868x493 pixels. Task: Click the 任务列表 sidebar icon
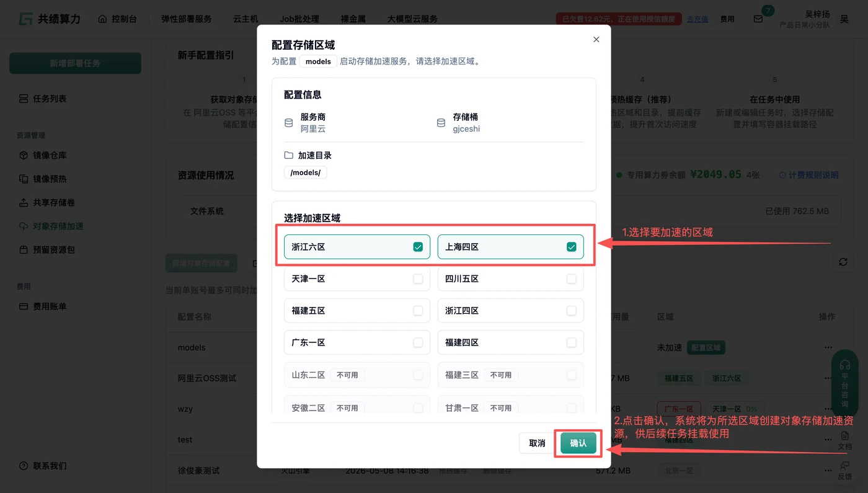(24, 99)
